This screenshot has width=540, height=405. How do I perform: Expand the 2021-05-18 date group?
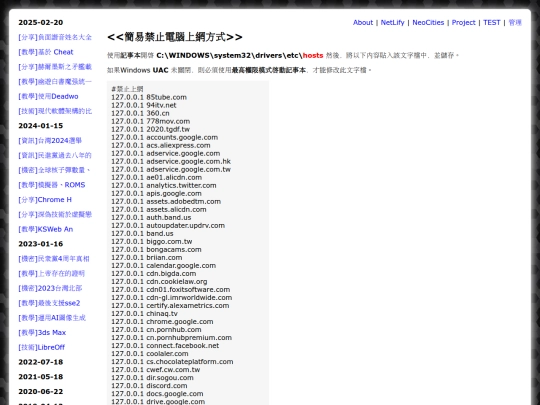tap(41, 377)
